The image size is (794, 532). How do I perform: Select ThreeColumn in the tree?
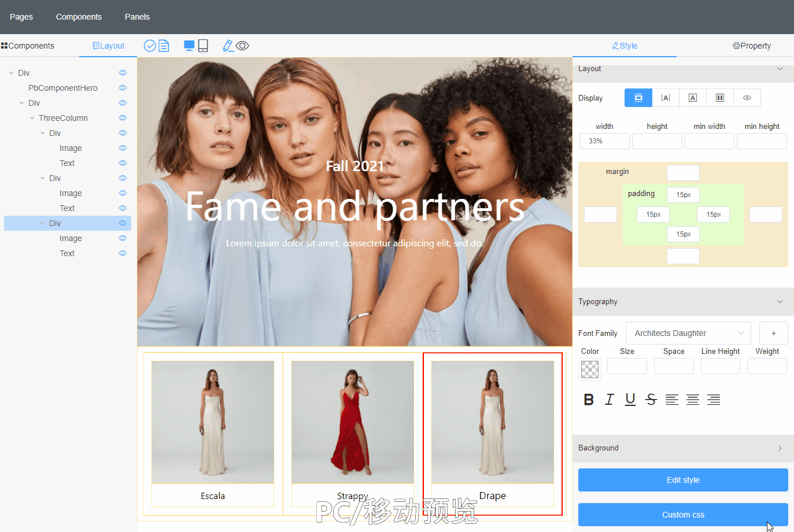pyautogui.click(x=63, y=118)
